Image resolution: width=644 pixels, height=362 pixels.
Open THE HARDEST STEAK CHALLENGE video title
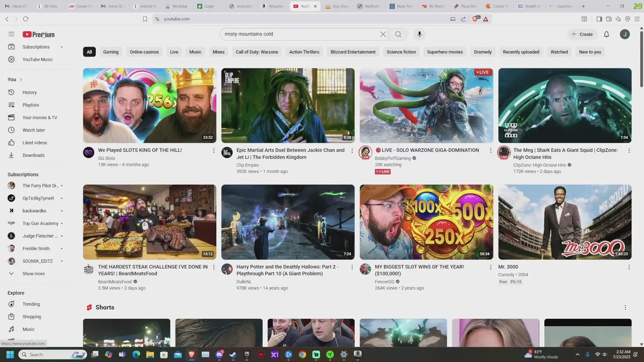(152, 270)
